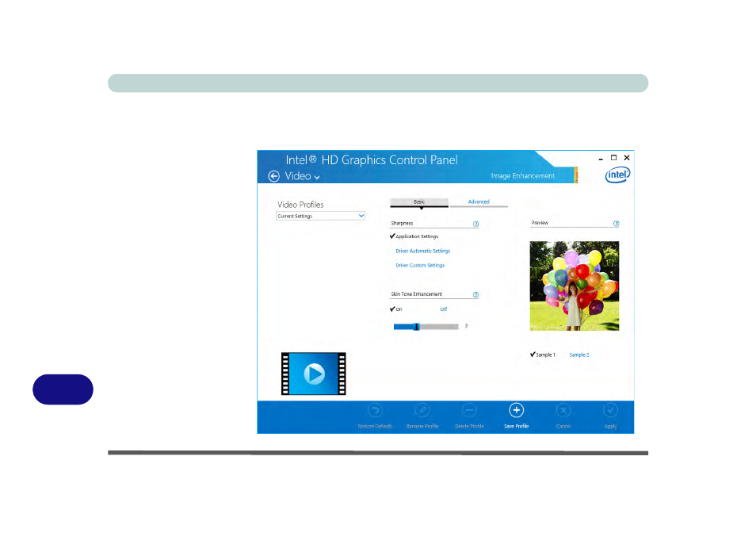Click the Skin Tone Enhancement slider
This screenshot has height=533, width=756.
pyautogui.click(x=426, y=327)
